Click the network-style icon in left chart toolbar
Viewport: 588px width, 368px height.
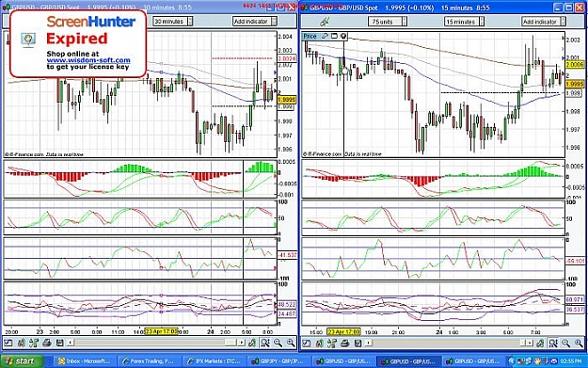pos(34,343)
